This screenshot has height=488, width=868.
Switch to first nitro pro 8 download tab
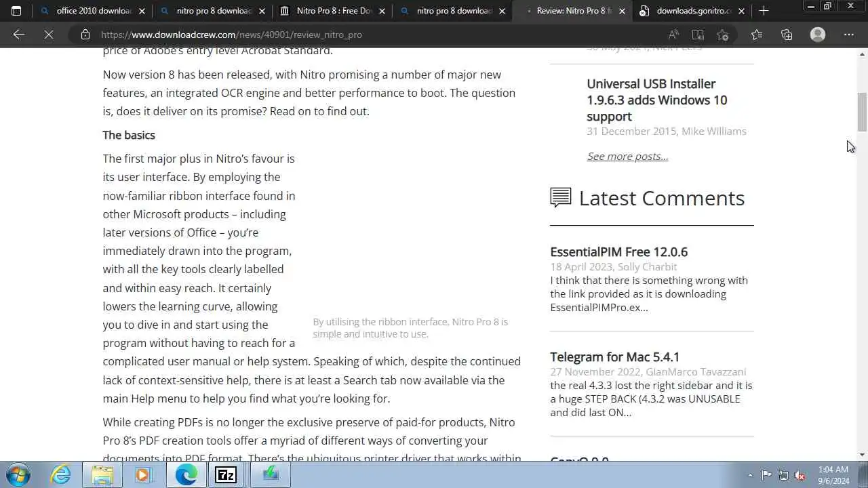213,11
